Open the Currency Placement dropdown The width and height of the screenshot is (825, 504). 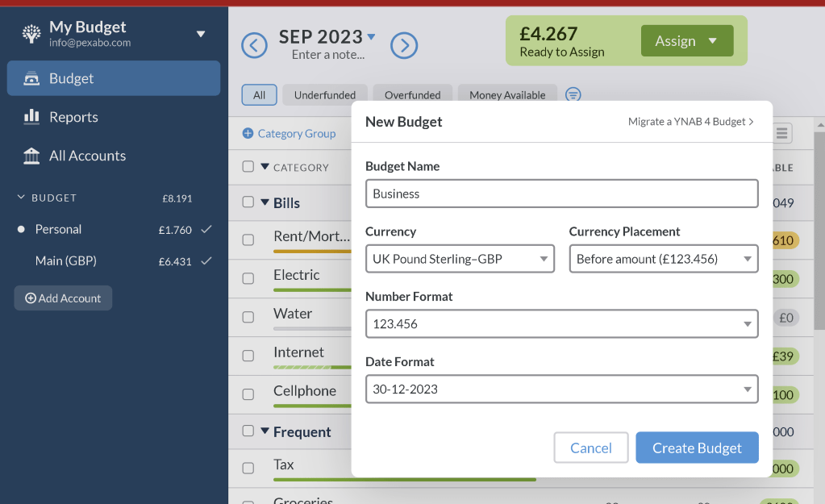click(x=664, y=259)
